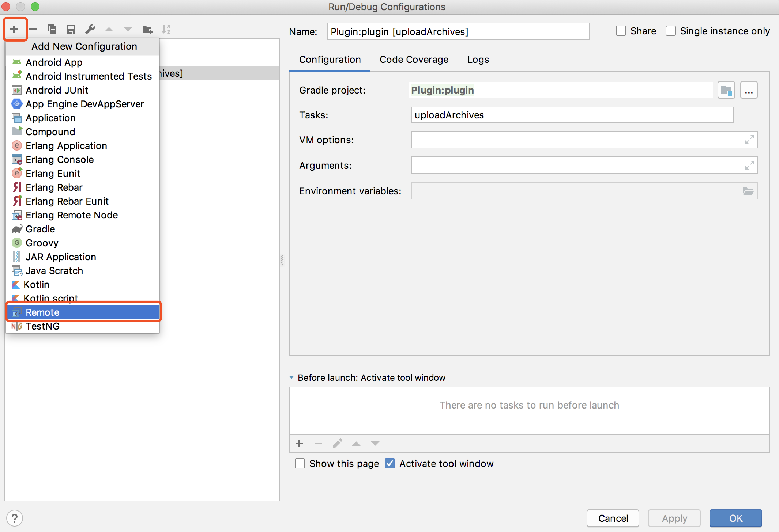
Task: Expand the Arguments field editor
Action: (x=749, y=166)
